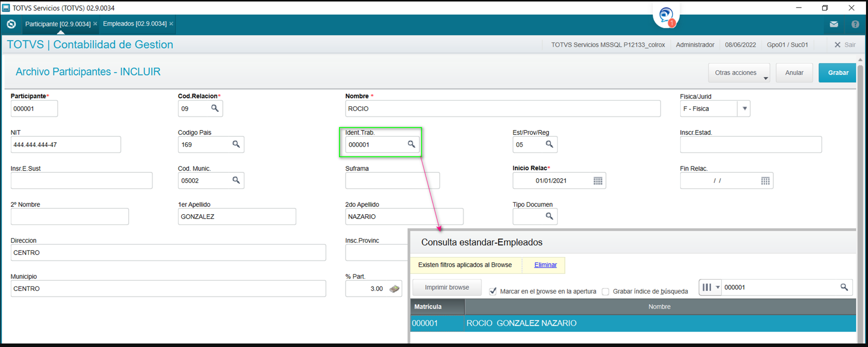Click Gpo01 / Suc01 branch label
868x347 pixels.
[787, 45]
